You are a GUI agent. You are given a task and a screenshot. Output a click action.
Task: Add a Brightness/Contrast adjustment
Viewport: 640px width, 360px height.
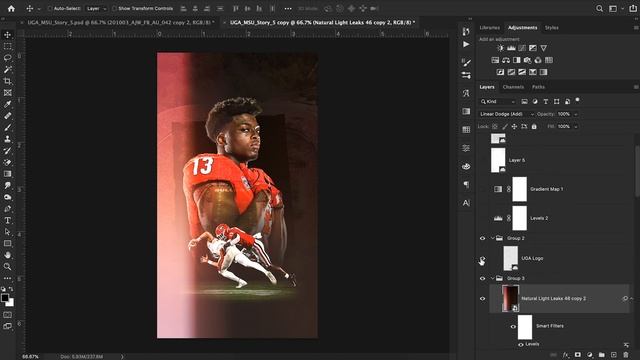tap(500, 48)
